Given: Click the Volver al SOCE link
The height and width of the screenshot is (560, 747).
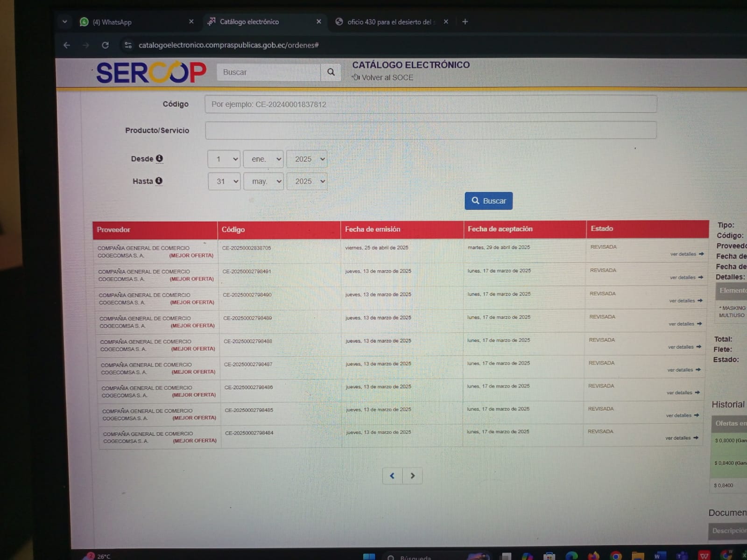Looking at the screenshot, I should tap(387, 77).
